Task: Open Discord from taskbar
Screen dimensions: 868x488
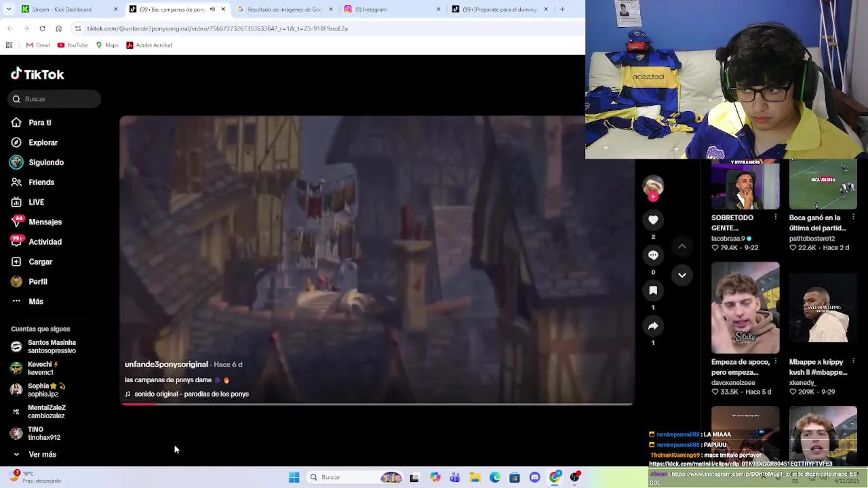Action: coord(535,477)
